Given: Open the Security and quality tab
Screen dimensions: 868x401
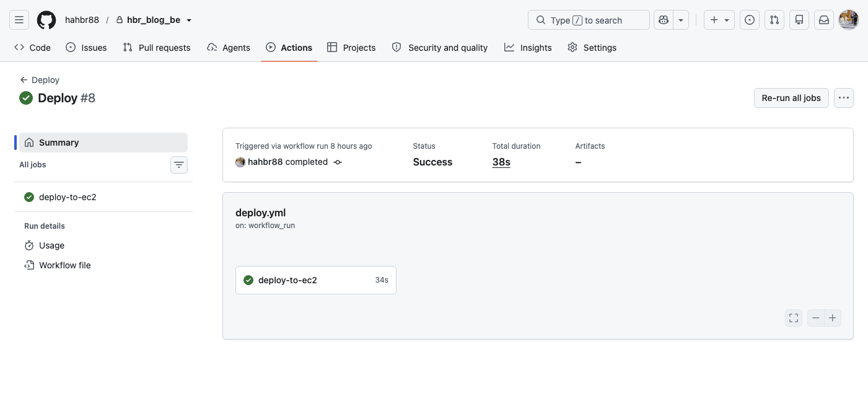Looking at the screenshot, I should tap(440, 48).
